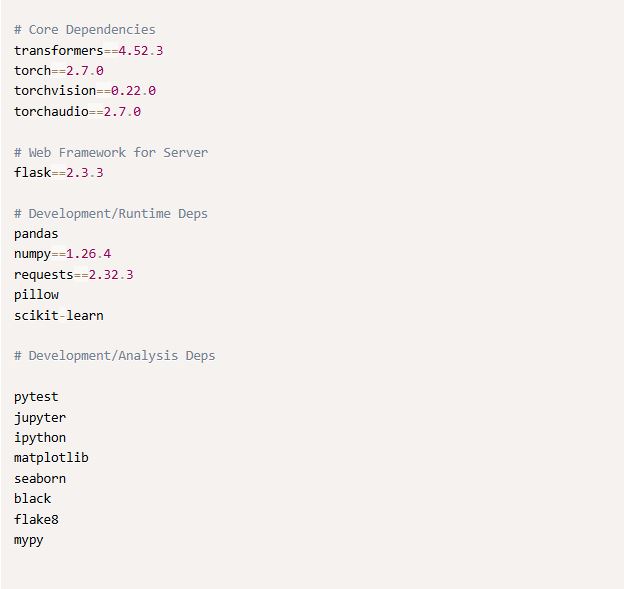Click the matplotlib package name
This screenshot has width=624, height=589.
coord(51,458)
